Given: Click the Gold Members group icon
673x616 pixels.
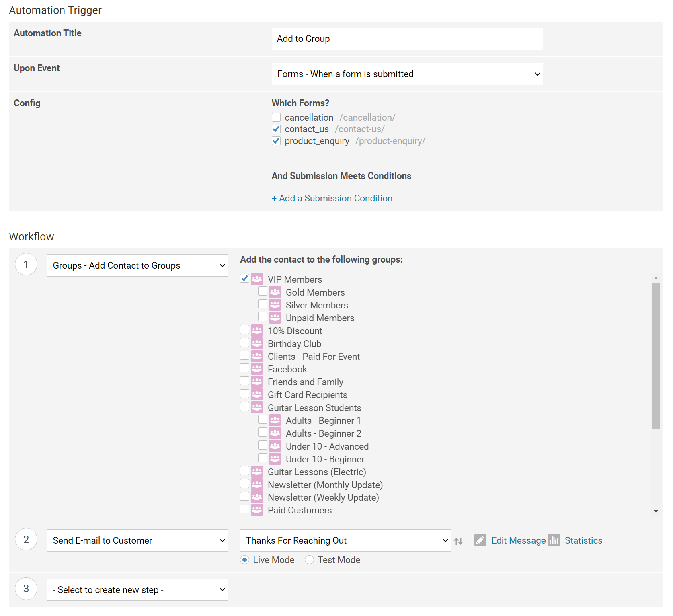Looking at the screenshot, I should click(275, 292).
